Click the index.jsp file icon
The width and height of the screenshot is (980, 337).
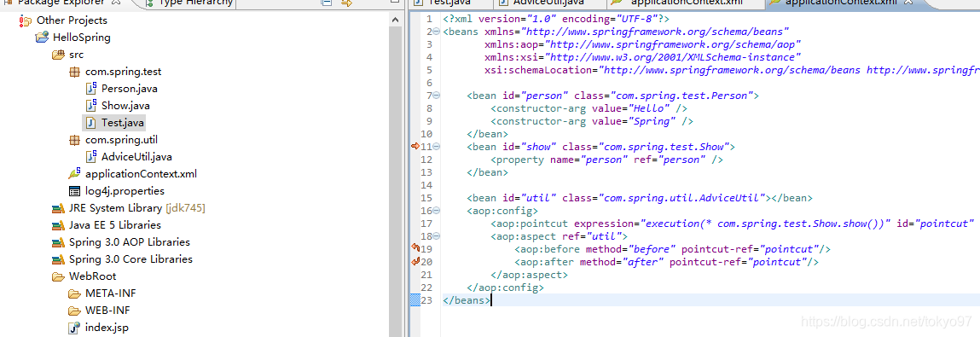click(74, 327)
